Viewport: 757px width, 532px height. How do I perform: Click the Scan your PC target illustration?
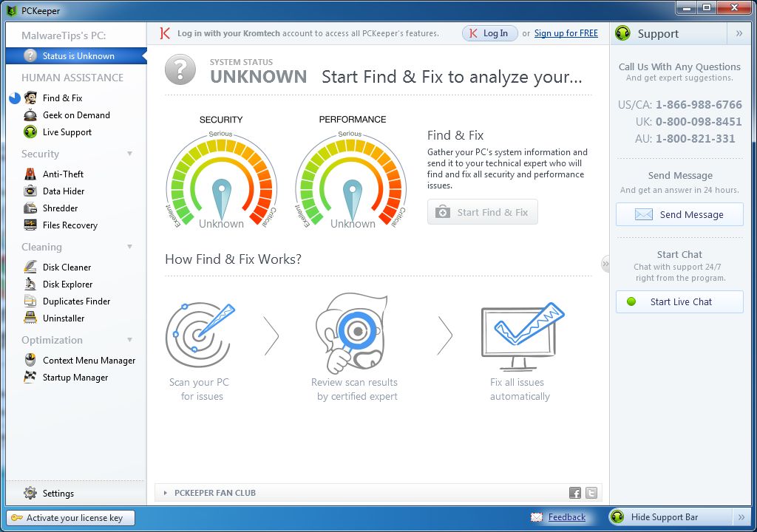coord(200,335)
